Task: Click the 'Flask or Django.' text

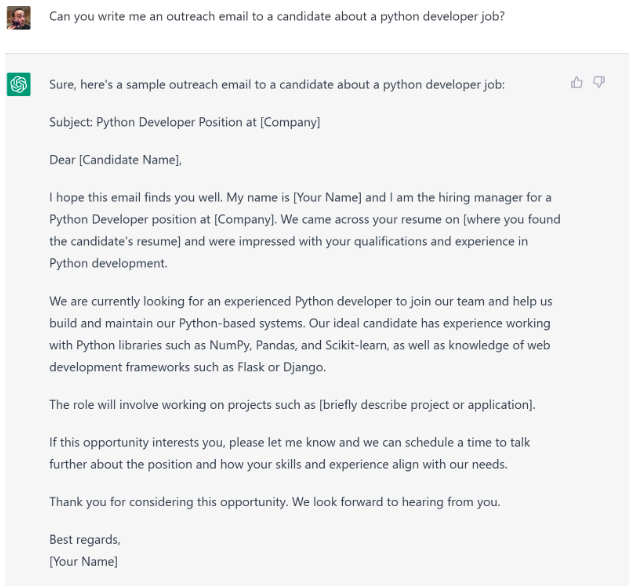Action: tap(281, 367)
